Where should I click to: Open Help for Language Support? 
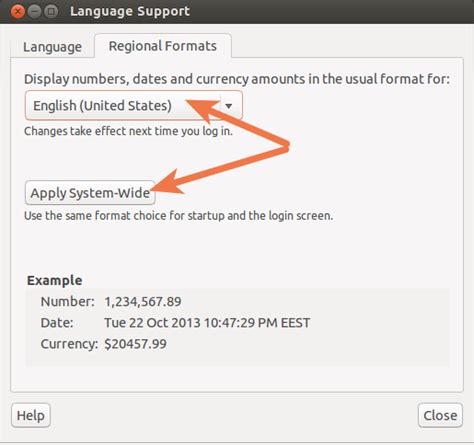click(31, 415)
